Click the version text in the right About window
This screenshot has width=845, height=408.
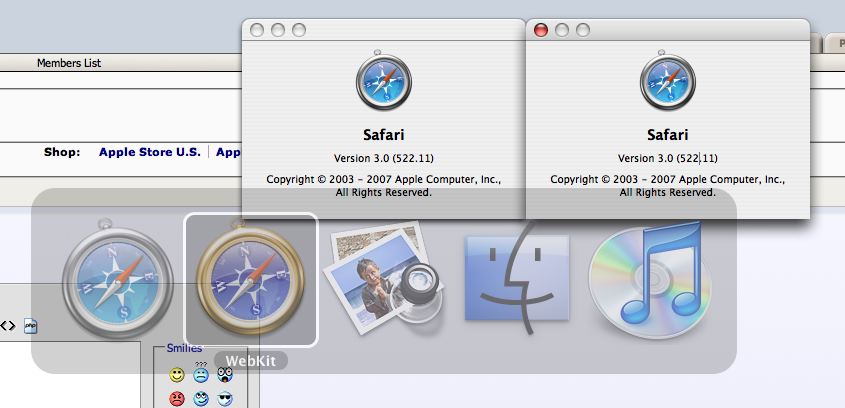click(x=668, y=158)
